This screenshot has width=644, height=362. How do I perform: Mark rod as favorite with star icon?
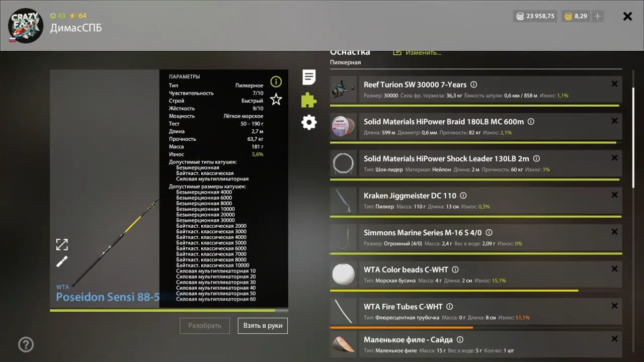[276, 99]
